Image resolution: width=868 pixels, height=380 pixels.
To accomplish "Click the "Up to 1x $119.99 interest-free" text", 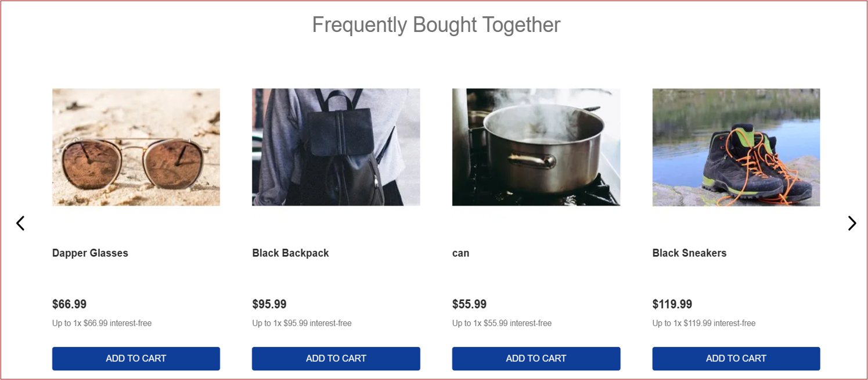I will [x=704, y=323].
